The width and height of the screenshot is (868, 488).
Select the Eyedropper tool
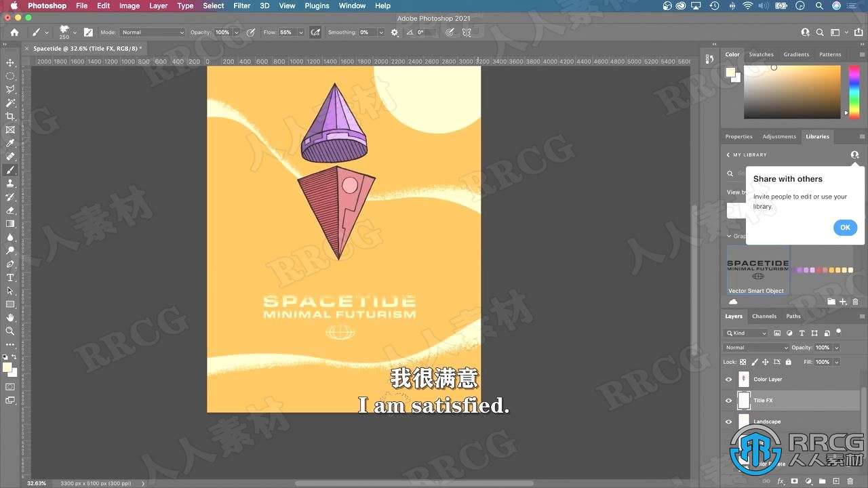[x=10, y=143]
